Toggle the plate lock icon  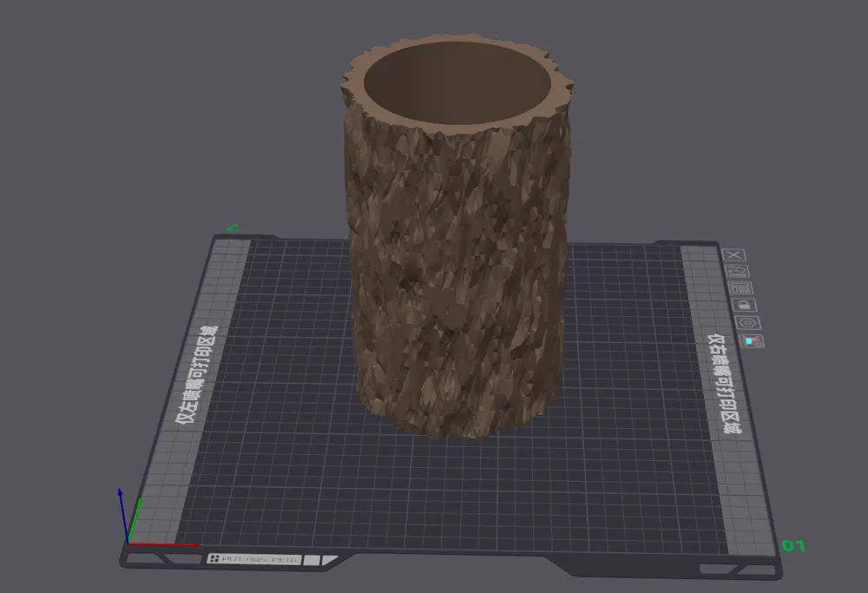(x=745, y=305)
